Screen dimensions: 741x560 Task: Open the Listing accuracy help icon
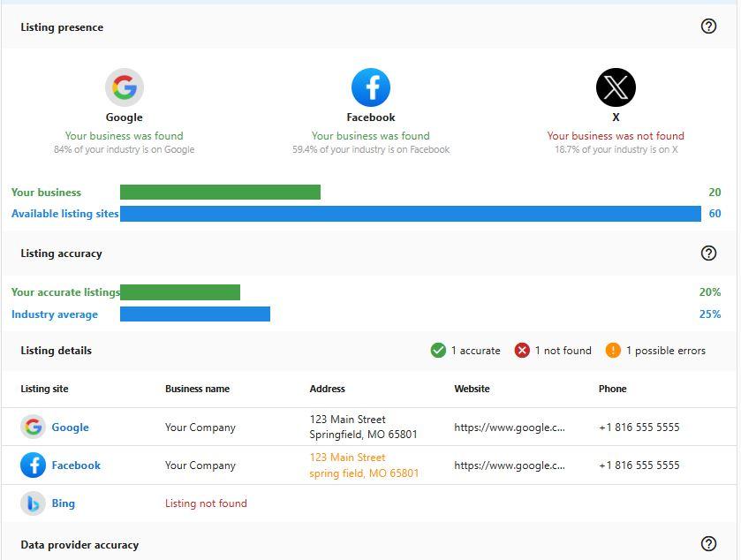click(708, 254)
